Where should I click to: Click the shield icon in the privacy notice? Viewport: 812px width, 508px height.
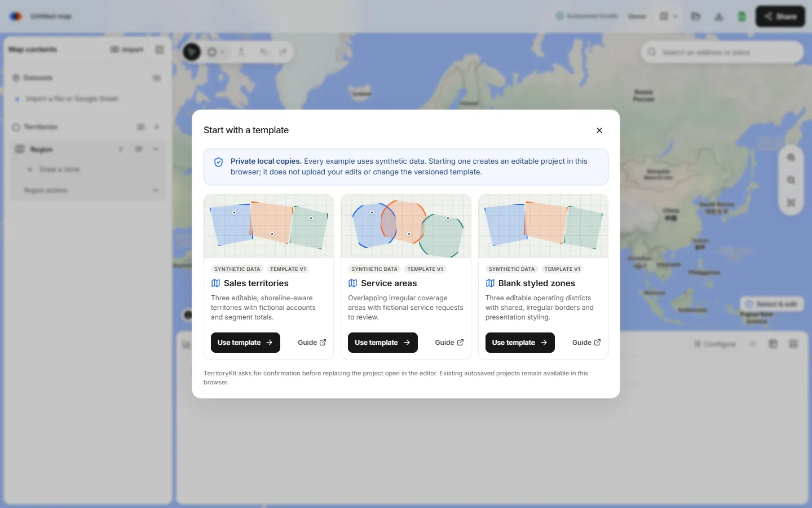click(219, 163)
